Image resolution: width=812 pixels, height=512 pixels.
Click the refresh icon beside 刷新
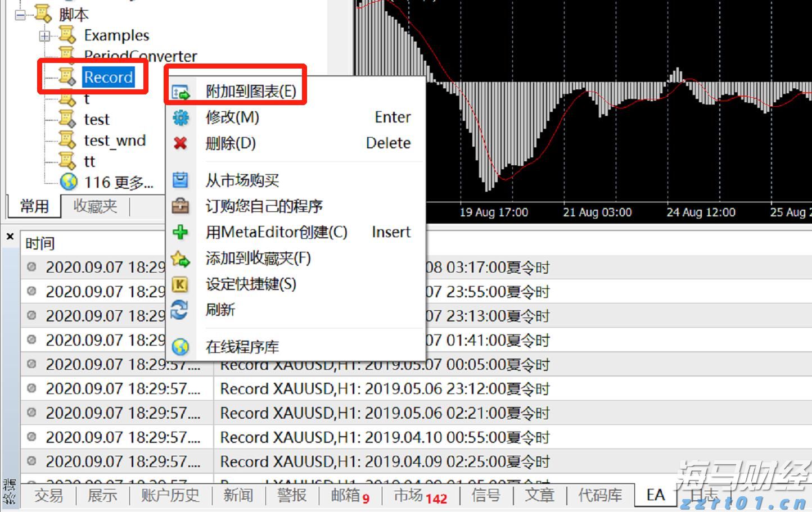pyautogui.click(x=180, y=310)
